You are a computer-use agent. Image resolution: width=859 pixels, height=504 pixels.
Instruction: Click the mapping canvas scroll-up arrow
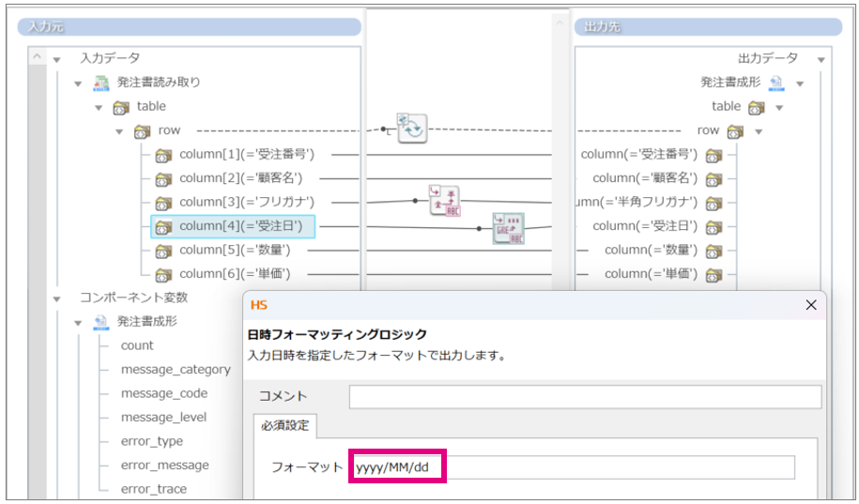[x=560, y=23]
